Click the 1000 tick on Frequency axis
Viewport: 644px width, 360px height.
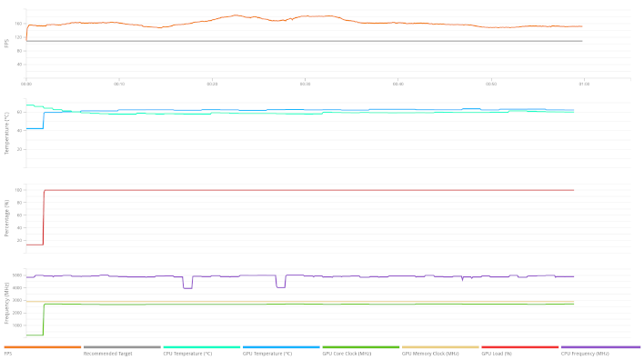pyautogui.click(x=17, y=325)
